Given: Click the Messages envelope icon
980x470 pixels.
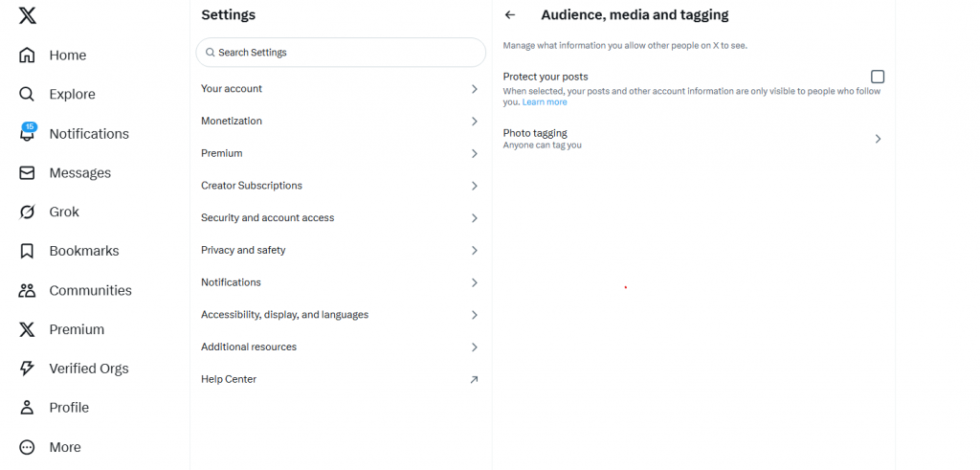Looking at the screenshot, I should (27, 173).
